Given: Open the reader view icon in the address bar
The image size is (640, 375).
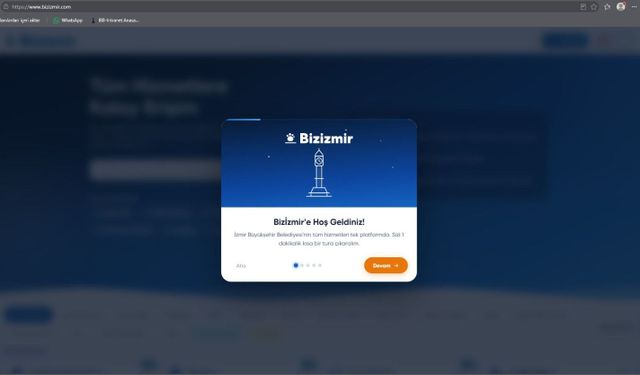Looking at the screenshot, I should tap(583, 7).
